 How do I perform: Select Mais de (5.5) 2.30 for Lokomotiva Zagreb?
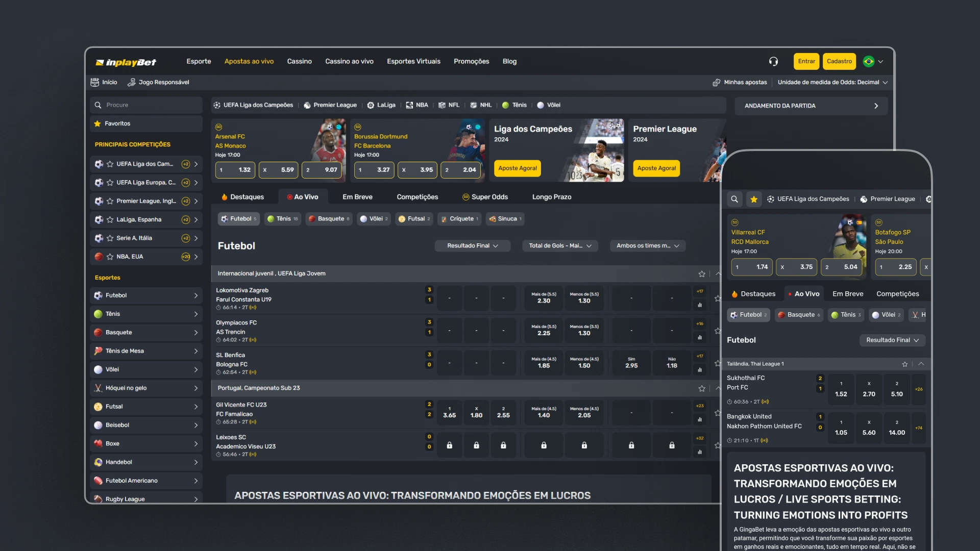[544, 298]
